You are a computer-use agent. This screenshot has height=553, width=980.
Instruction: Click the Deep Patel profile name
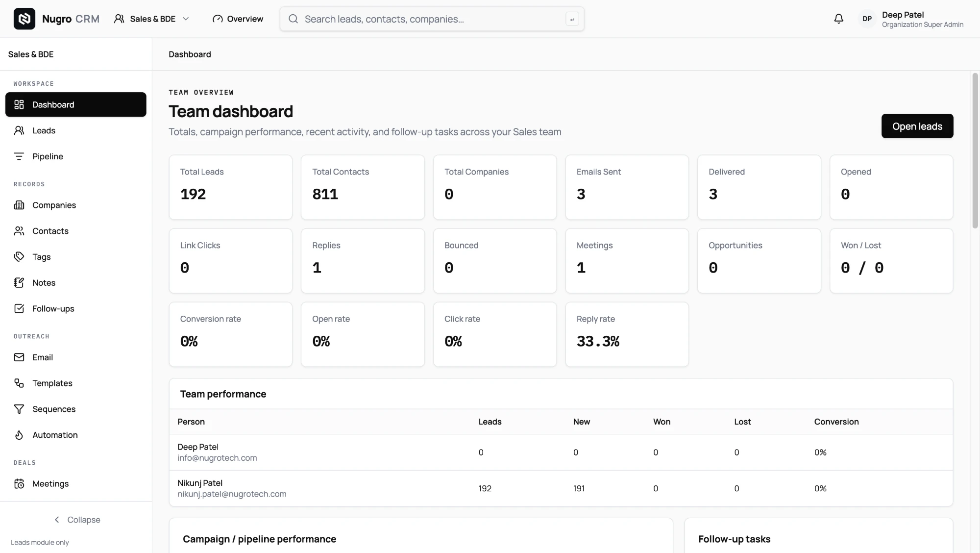(903, 15)
